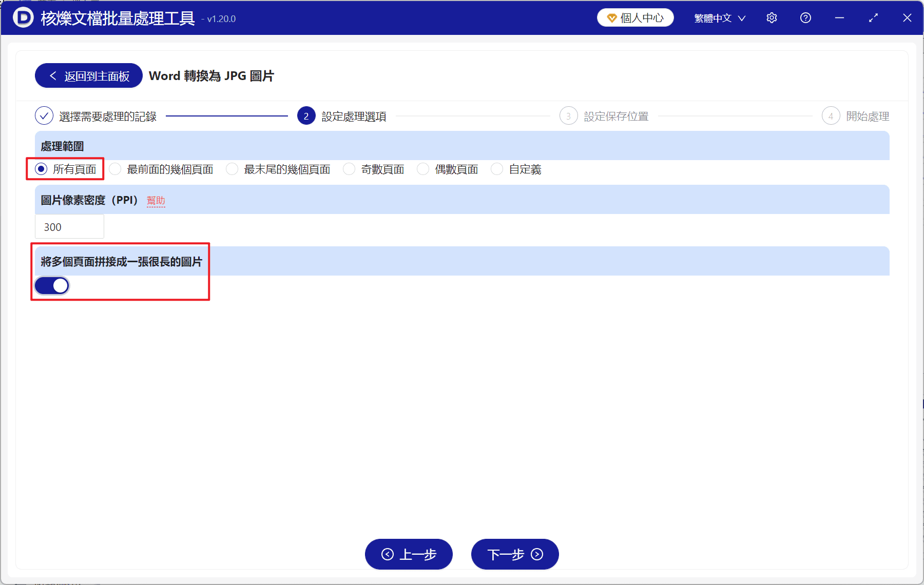
Task: Click the step 4 開始處理 circle icon
Action: pos(831,115)
